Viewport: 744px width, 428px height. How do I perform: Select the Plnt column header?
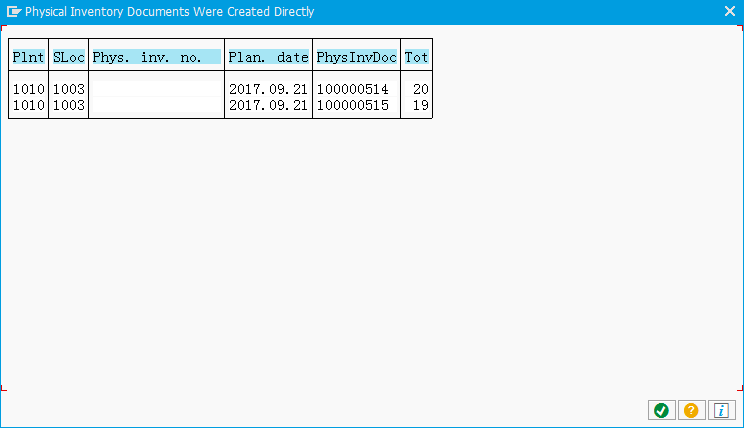pyautogui.click(x=28, y=57)
